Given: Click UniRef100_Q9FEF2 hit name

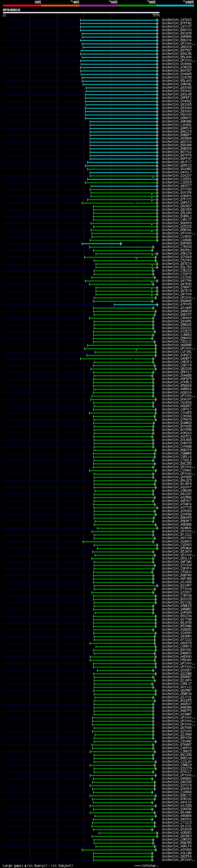Looking at the screenshot, I should [177, 98].
